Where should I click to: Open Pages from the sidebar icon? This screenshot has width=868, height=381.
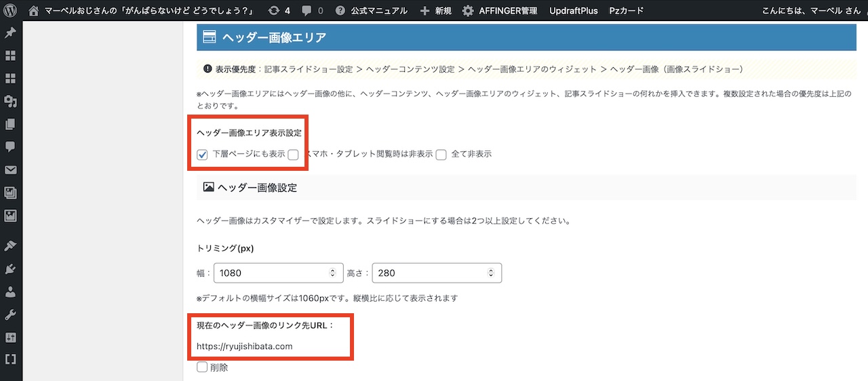[x=11, y=124]
